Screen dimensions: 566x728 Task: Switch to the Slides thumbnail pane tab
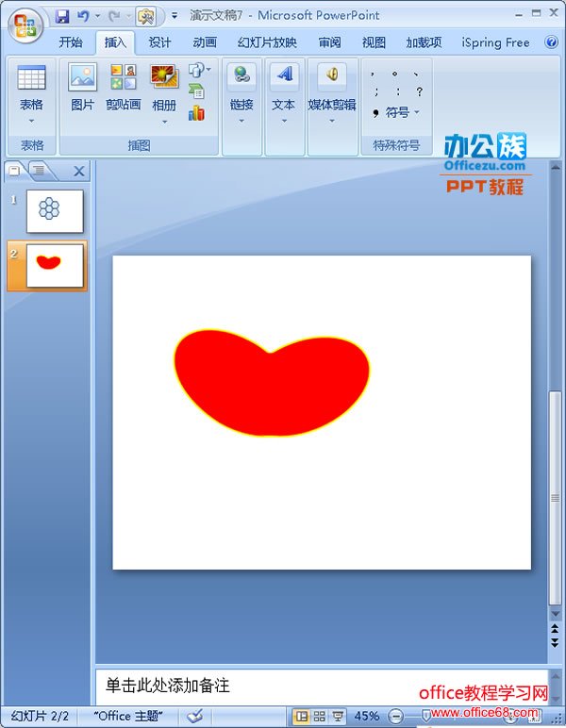click(x=15, y=171)
